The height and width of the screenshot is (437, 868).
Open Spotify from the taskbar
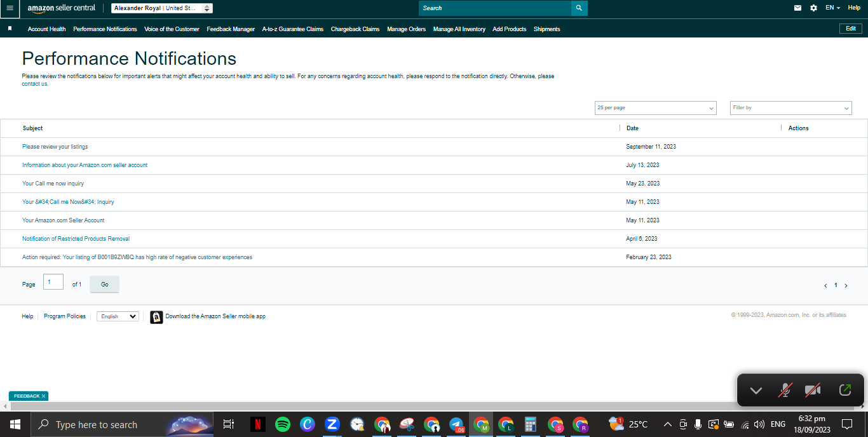283,424
